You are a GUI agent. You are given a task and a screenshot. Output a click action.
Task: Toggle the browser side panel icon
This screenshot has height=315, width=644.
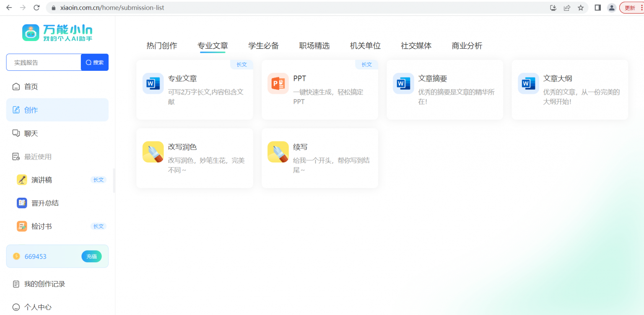[598, 8]
